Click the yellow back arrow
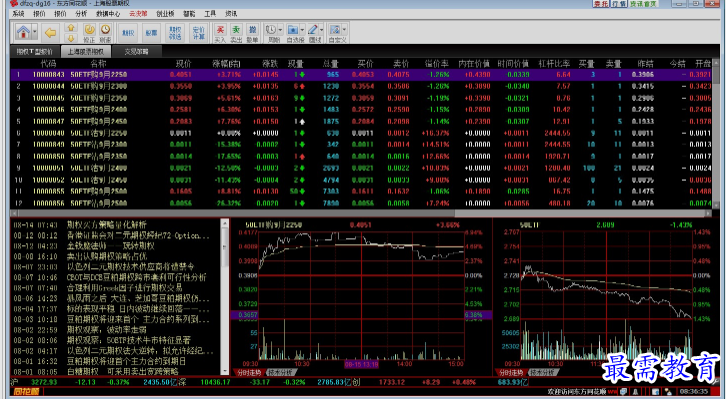726x399 pixels. [50, 33]
